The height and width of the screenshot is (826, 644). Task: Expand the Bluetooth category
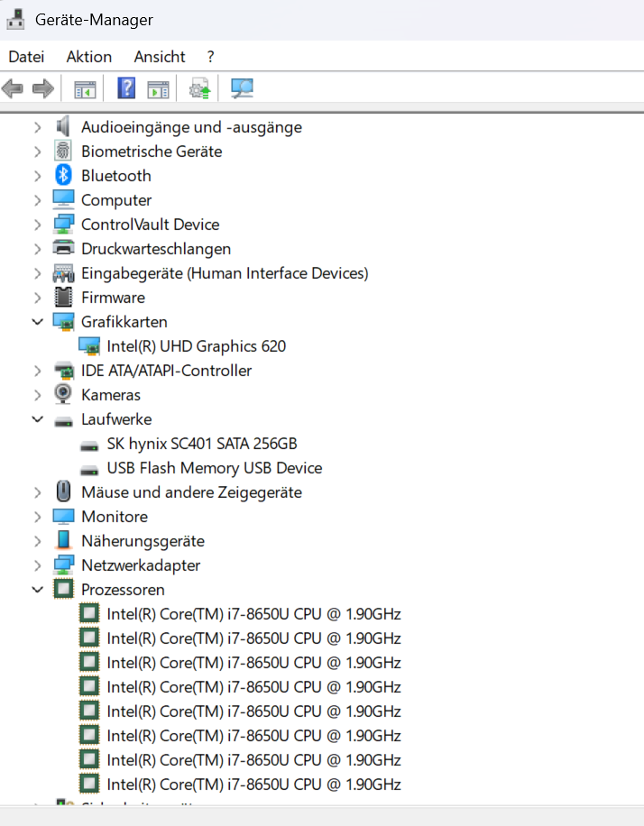click(37, 176)
